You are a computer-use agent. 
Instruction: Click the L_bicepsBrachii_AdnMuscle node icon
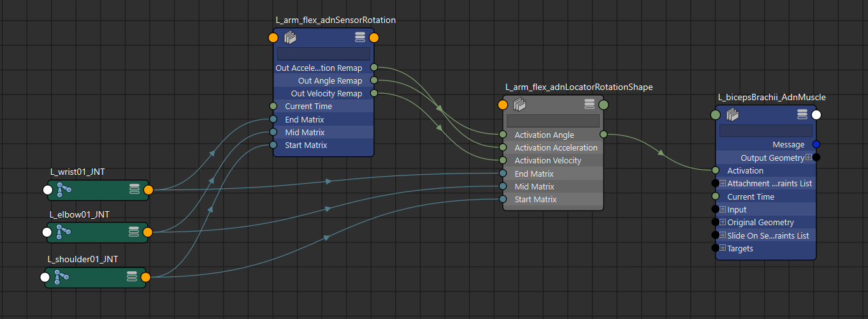[732, 115]
